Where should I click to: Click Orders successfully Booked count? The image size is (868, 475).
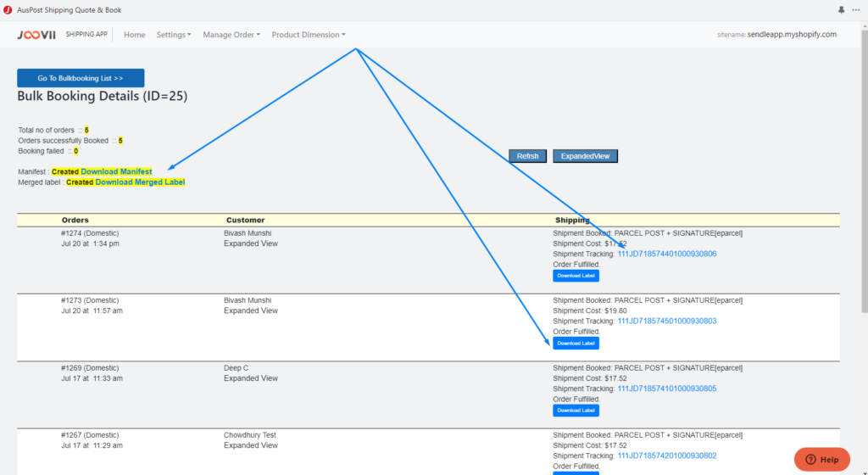(120, 141)
